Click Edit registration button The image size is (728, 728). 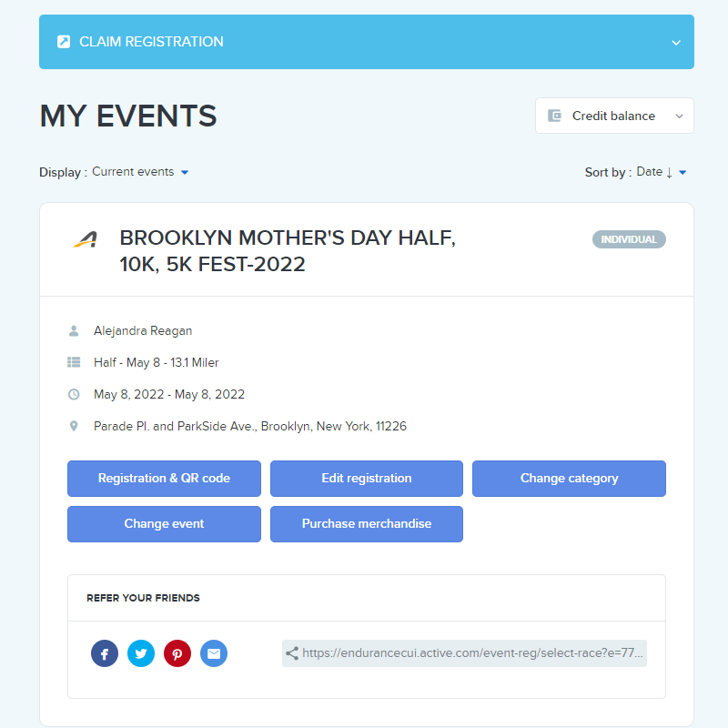click(x=367, y=479)
